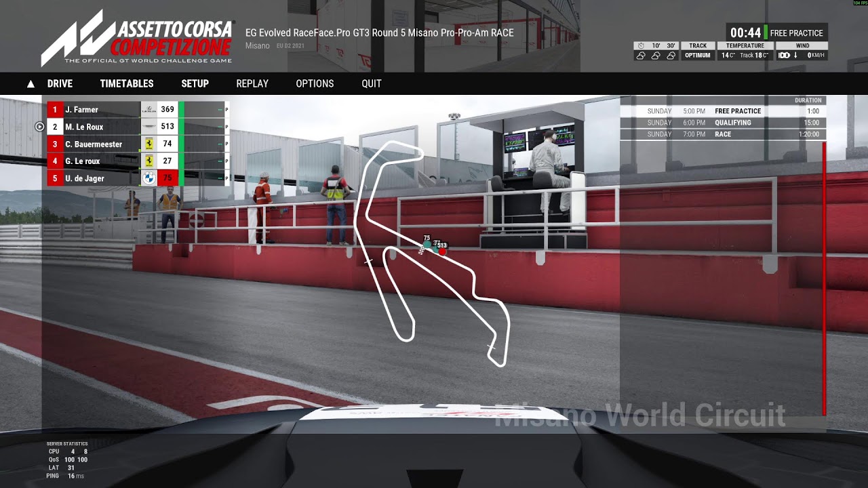Image resolution: width=868 pixels, height=488 pixels.
Task: Click the QoS 100 100 server statistic
Action: pyautogui.click(x=67, y=460)
